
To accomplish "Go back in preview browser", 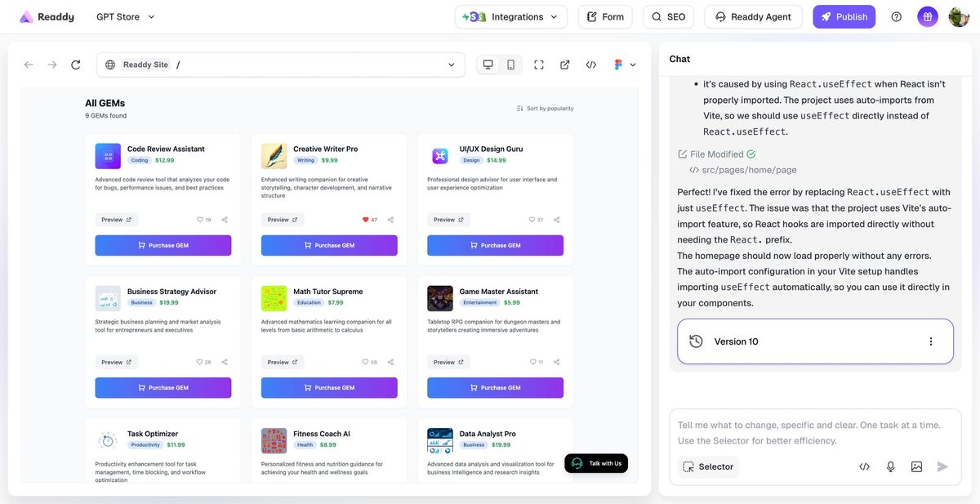I will click(x=29, y=65).
